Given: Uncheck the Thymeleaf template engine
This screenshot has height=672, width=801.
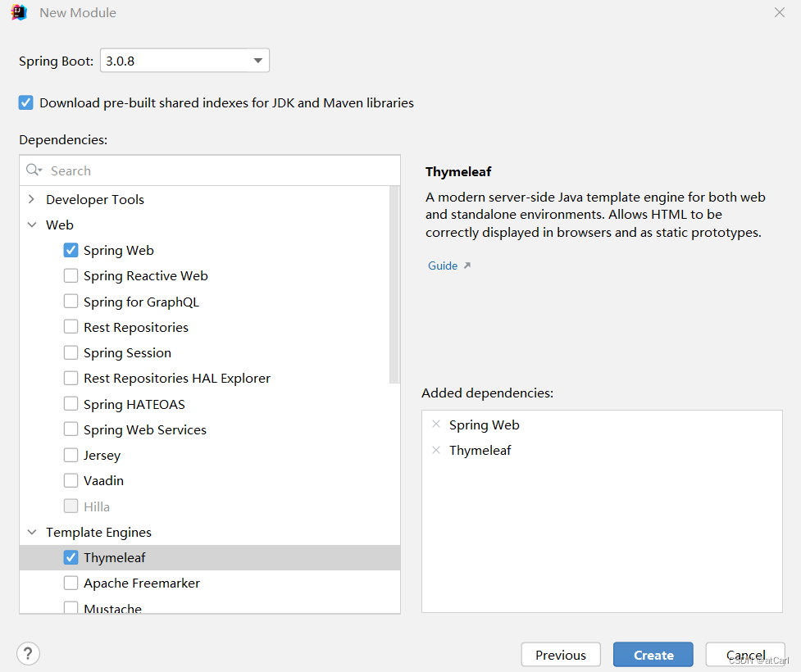Looking at the screenshot, I should [x=71, y=557].
